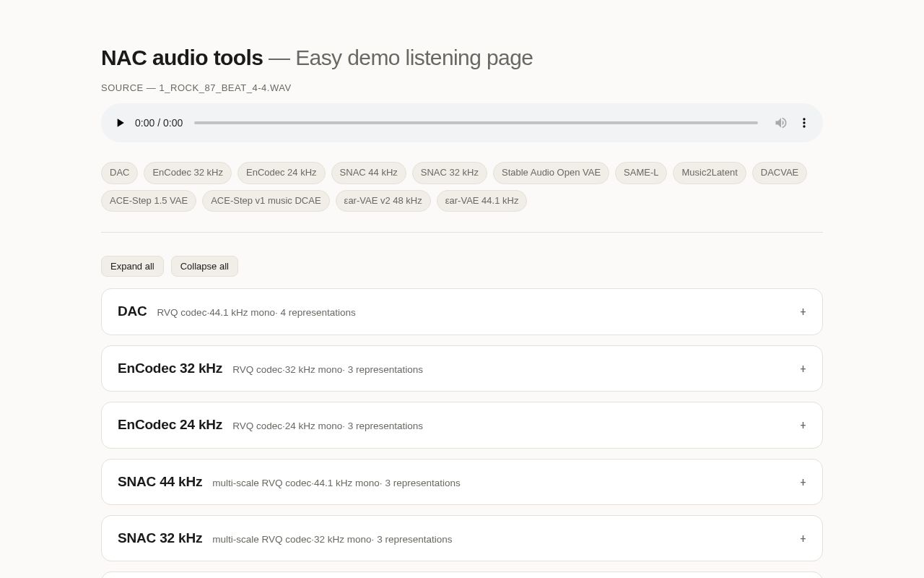Expand the SNAC 32 kHz panel
Screen dimensions: 924x578
[462, 538]
